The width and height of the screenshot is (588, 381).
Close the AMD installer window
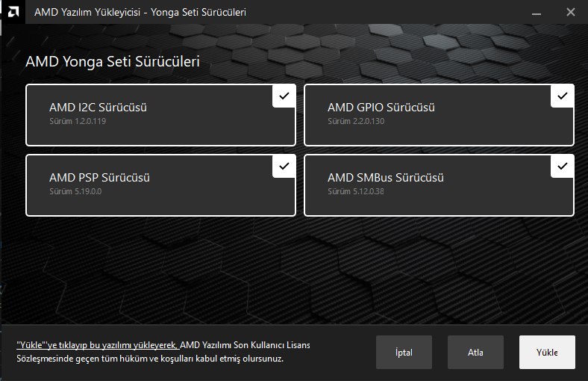tap(570, 13)
